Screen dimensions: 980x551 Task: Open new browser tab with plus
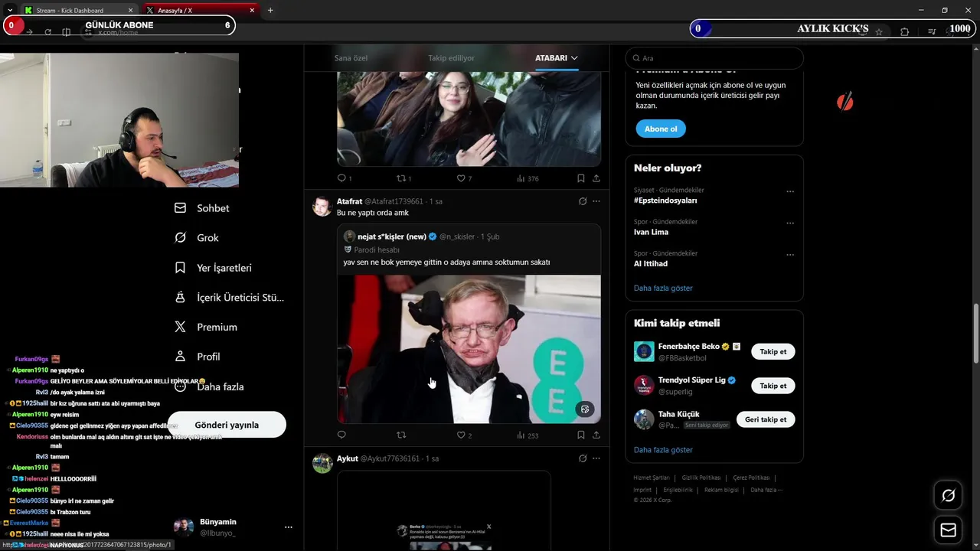(x=270, y=10)
